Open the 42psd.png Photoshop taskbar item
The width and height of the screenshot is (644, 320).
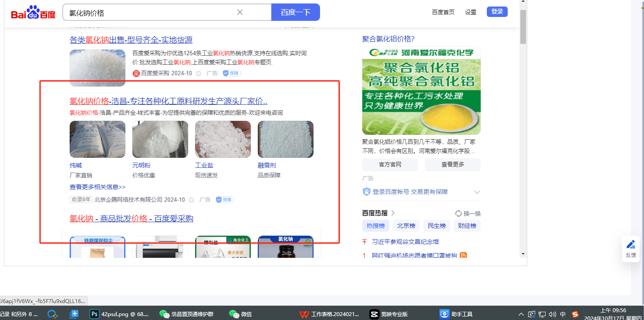[120, 314]
